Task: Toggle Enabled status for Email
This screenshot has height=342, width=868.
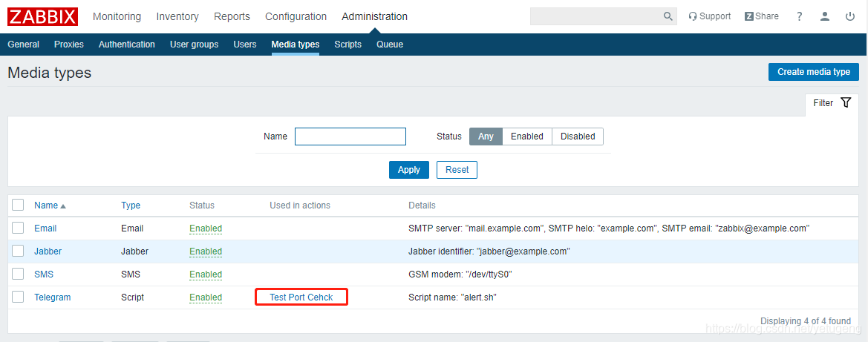Action: pos(206,228)
